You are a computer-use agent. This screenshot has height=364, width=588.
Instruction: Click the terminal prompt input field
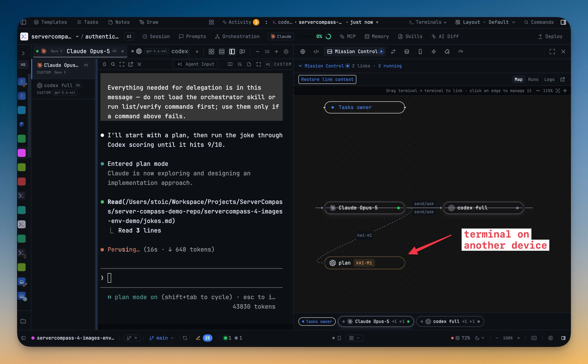[192, 278]
